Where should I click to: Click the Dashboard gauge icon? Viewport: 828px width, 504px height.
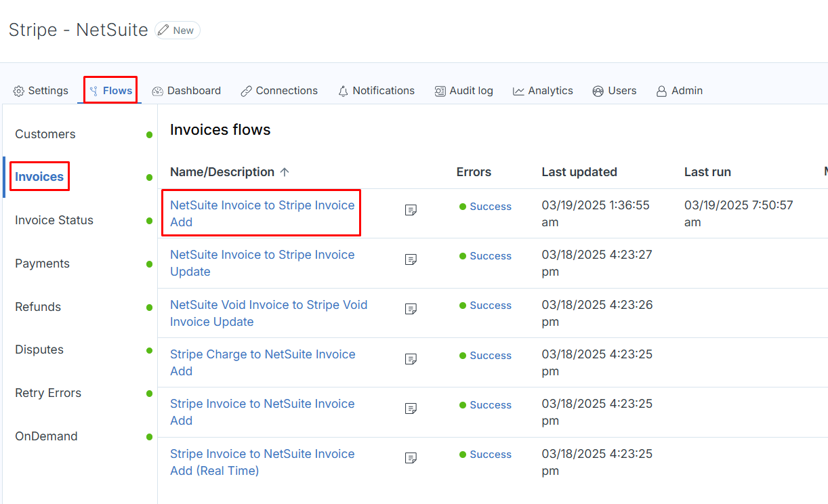pos(158,91)
